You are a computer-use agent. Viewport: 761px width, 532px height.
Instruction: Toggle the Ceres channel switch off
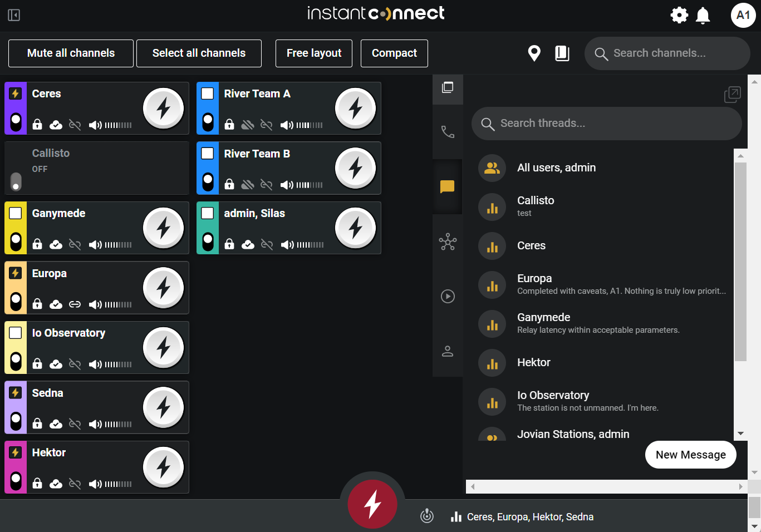pos(16,121)
